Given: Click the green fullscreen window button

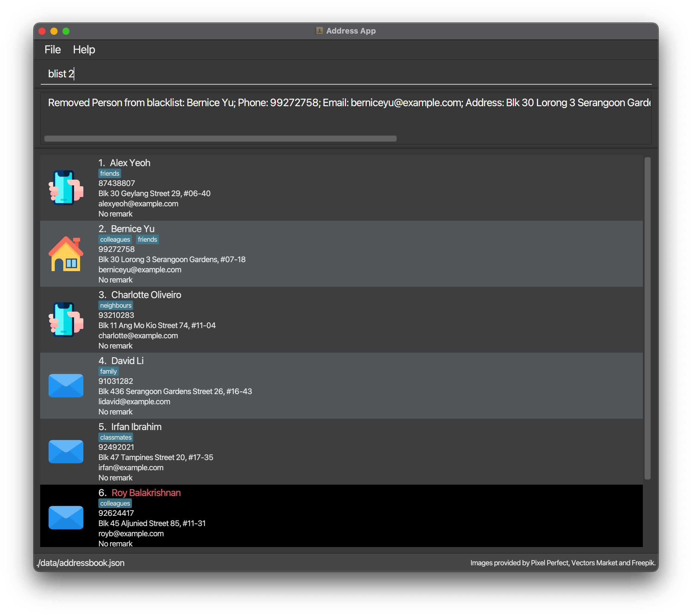Looking at the screenshot, I should click(x=66, y=31).
